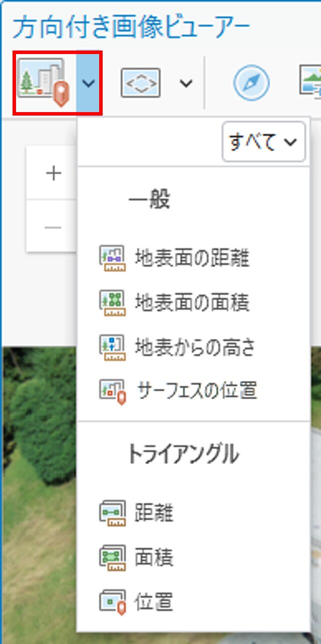This screenshot has height=644, width=321.
Task: Click the blue compass navigation icon
Action: (251, 83)
